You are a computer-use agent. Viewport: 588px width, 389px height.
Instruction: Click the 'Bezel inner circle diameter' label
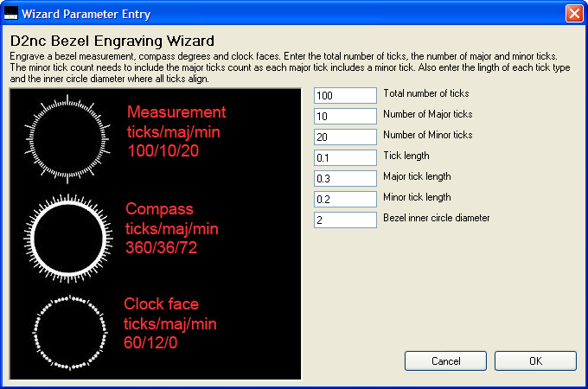(x=437, y=218)
